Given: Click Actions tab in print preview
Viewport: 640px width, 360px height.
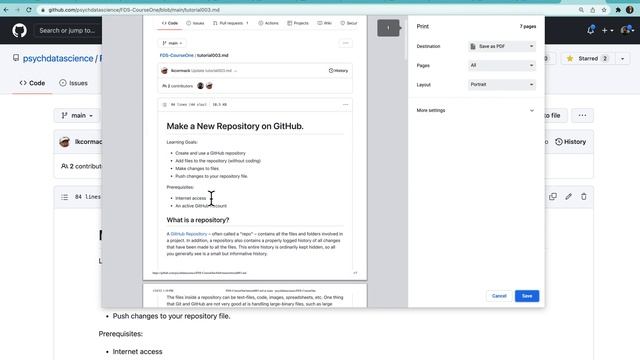Looking at the screenshot, I should 269,23.
